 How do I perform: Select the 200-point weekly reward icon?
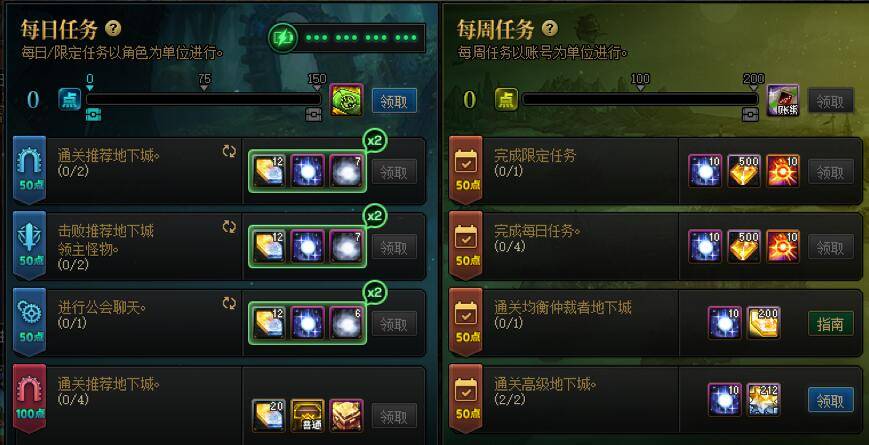[x=783, y=100]
